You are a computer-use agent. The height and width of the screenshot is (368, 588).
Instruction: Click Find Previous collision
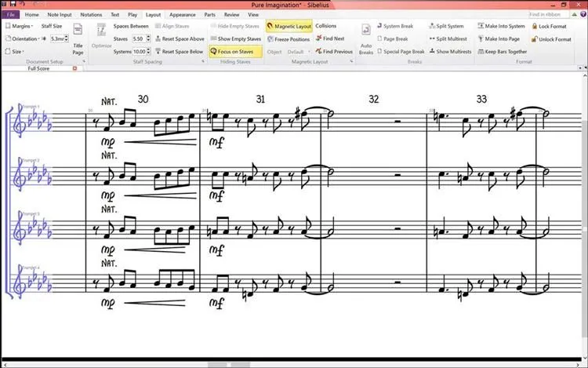(334, 51)
